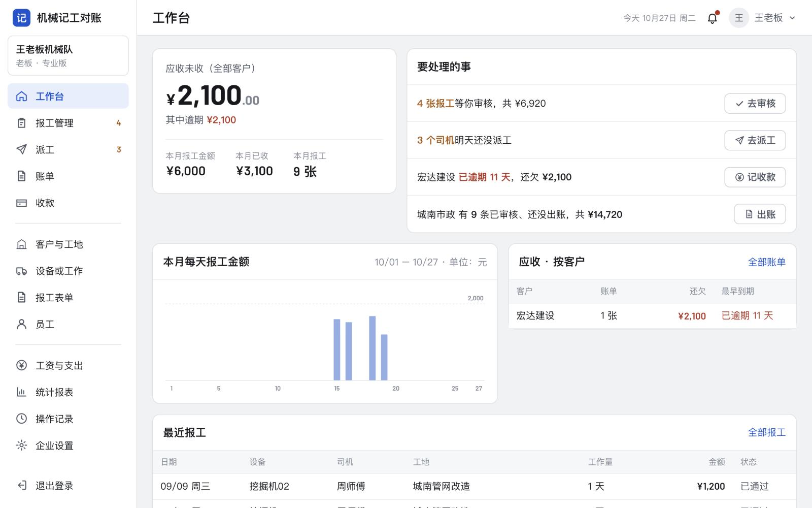812x508 pixels.
Task: Click the 派工 paper plane icon
Action: click(x=21, y=149)
